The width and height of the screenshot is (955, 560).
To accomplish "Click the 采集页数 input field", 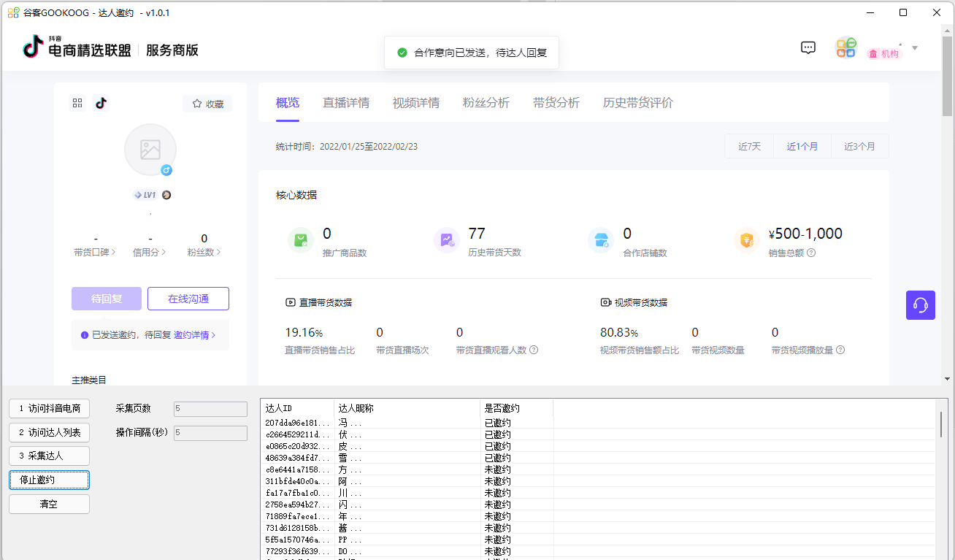I will click(210, 409).
